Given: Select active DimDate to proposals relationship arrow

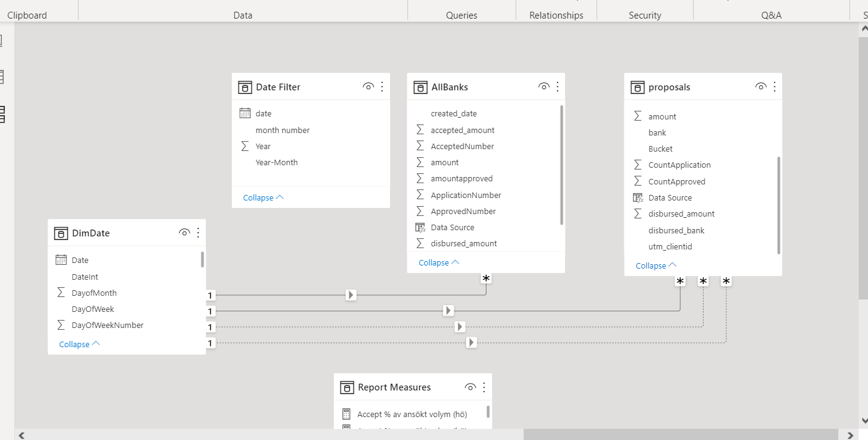Looking at the screenshot, I should tap(449, 311).
